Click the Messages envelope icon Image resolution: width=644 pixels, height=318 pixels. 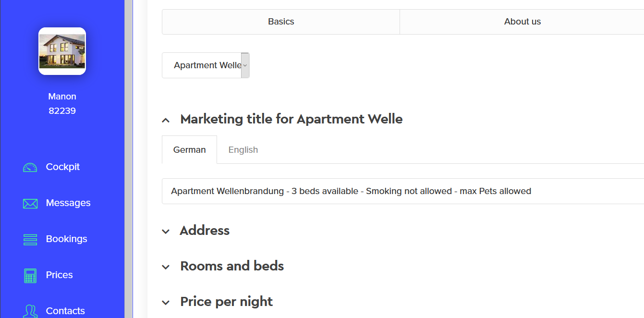coord(30,204)
